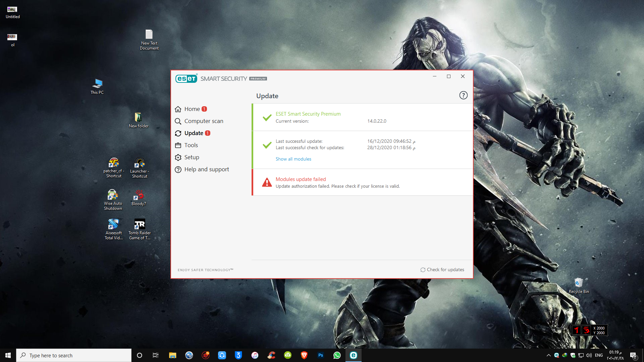Click the taskbar search box
The width and height of the screenshot is (644, 362).
tap(74, 355)
